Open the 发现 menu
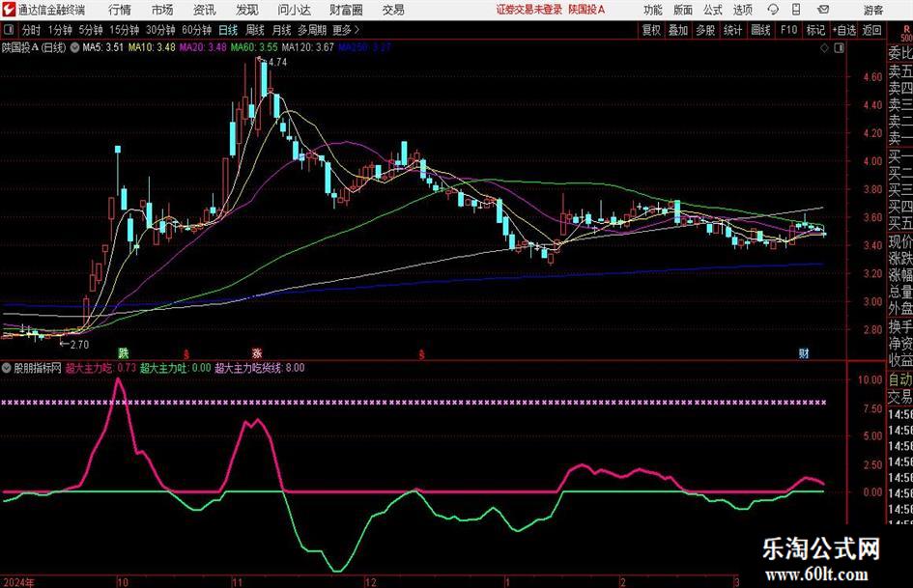The width and height of the screenshot is (913, 588). pos(247,10)
